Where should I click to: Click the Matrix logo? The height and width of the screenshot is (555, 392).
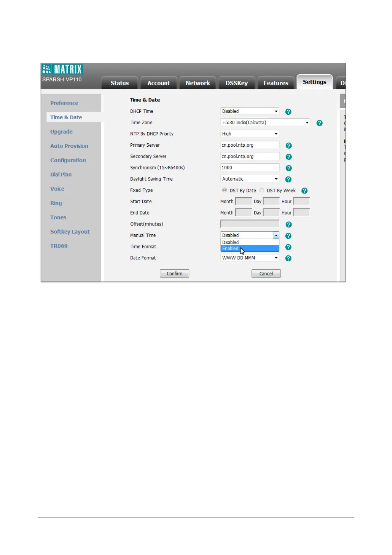pyautogui.click(x=62, y=69)
